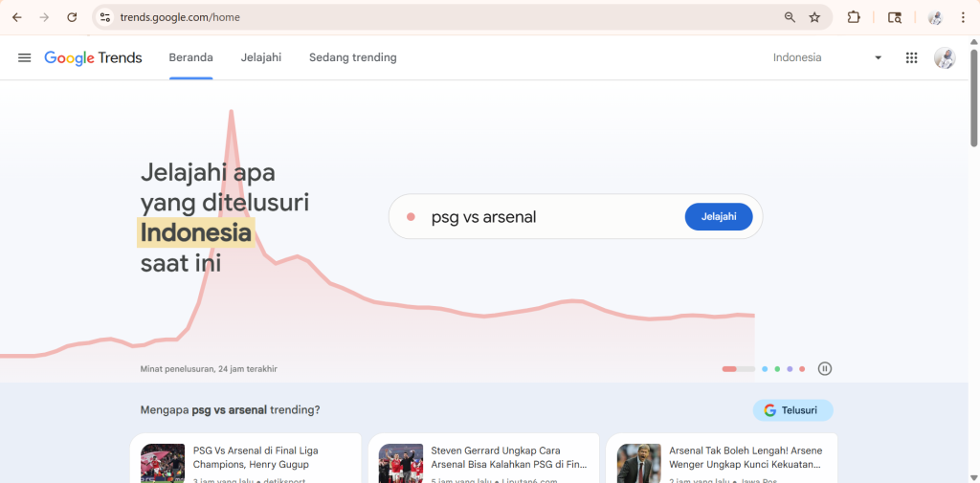Click the browser forward arrow

tap(44, 17)
